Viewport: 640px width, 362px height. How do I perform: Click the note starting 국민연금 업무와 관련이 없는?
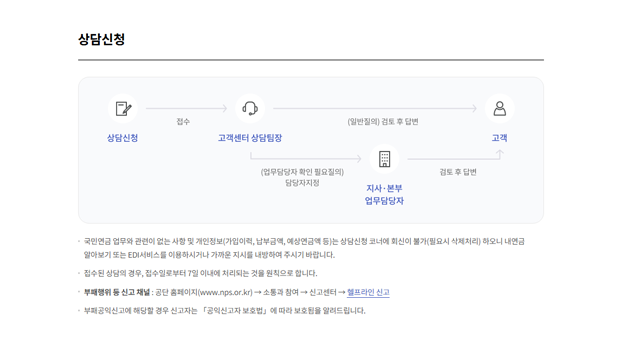pyautogui.click(x=304, y=248)
